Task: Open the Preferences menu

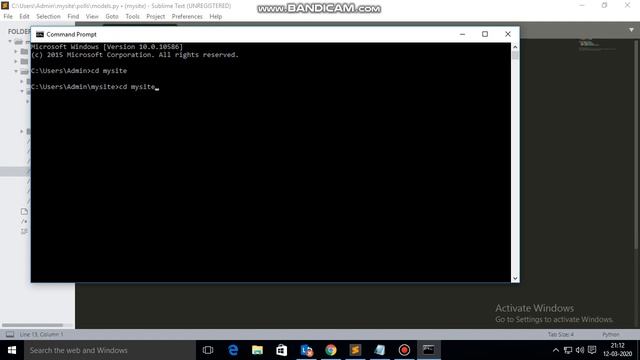Action: click(187, 16)
